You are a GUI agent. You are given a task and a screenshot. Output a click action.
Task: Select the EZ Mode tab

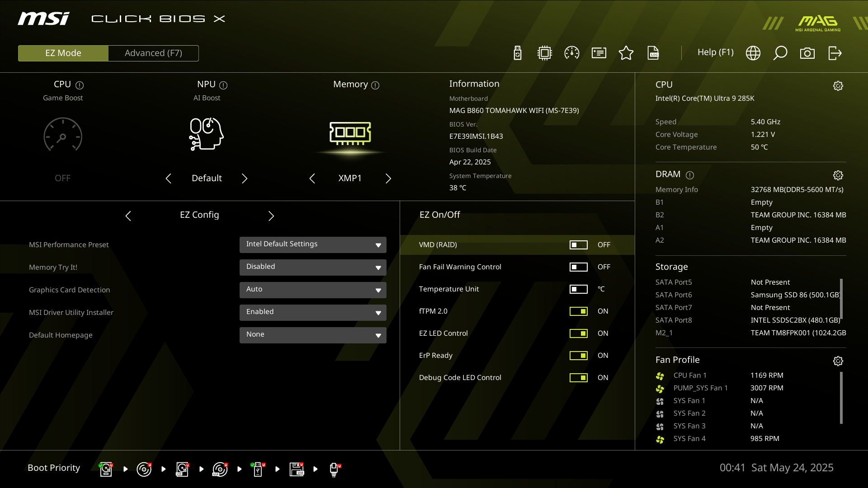(63, 53)
